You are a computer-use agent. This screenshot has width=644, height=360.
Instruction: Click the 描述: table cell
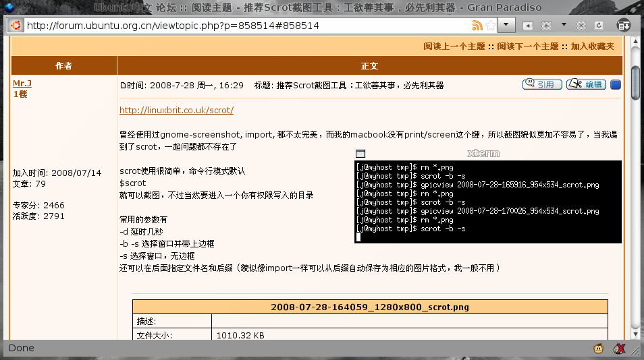[x=172, y=321]
